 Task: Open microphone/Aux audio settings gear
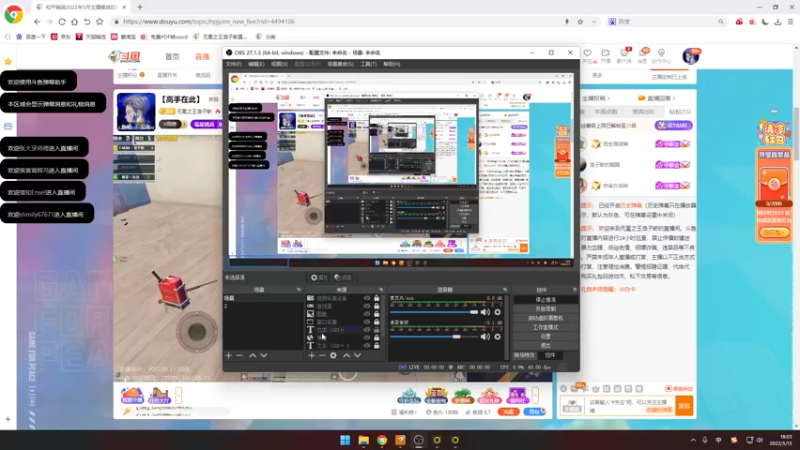[x=497, y=312]
